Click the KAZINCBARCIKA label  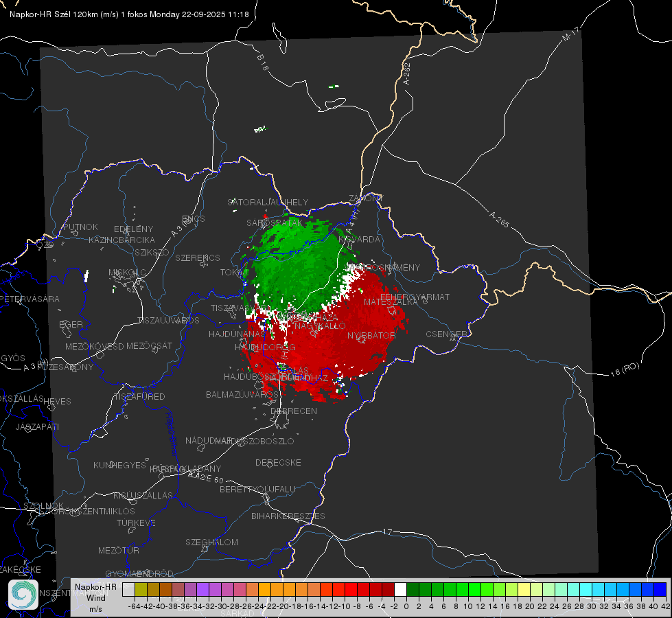coord(121,240)
